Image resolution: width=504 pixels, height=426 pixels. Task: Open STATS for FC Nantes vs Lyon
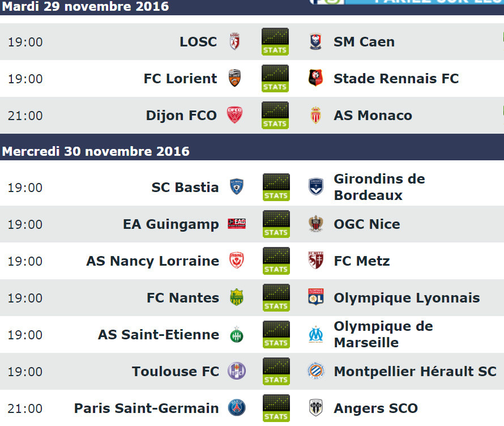tap(276, 298)
